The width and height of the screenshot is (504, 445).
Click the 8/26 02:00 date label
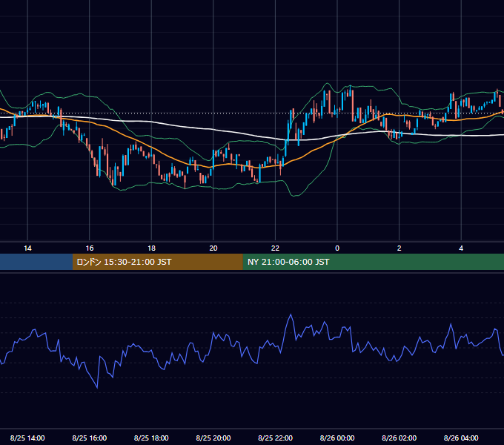(399, 438)
